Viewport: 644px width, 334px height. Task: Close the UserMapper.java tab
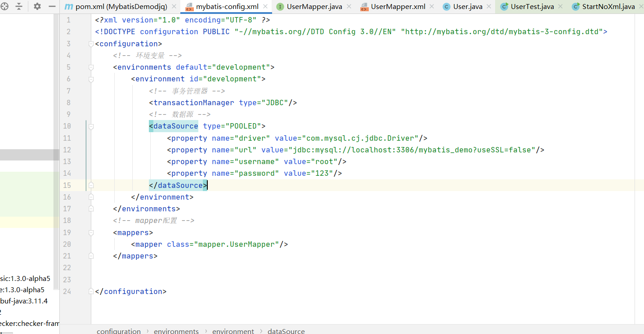[x=349, y=7]
